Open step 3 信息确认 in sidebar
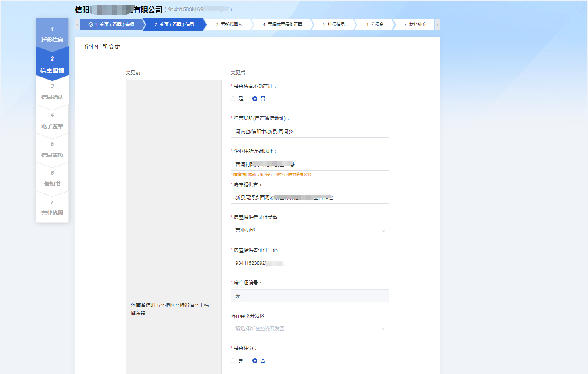This screenshot has height=374, width=588. tap(52, 92)
